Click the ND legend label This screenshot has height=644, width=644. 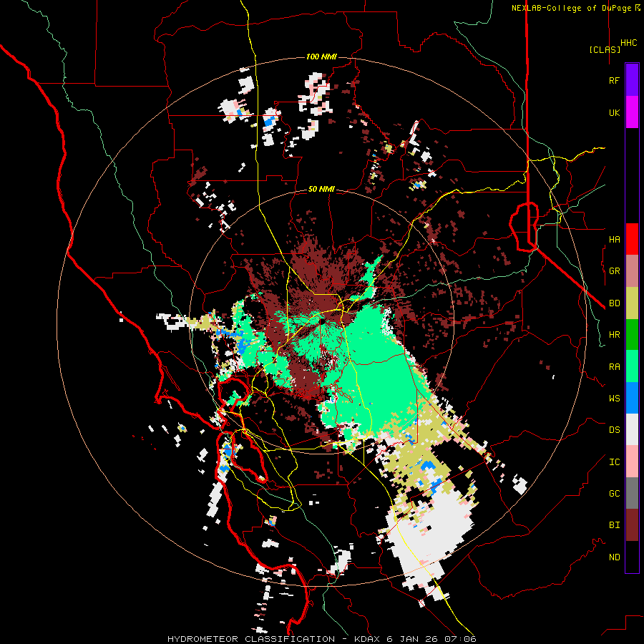point(614,557)
